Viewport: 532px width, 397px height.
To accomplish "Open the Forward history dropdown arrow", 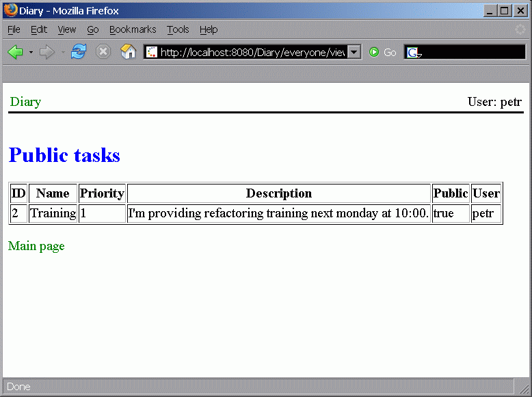I will point(63,53).
